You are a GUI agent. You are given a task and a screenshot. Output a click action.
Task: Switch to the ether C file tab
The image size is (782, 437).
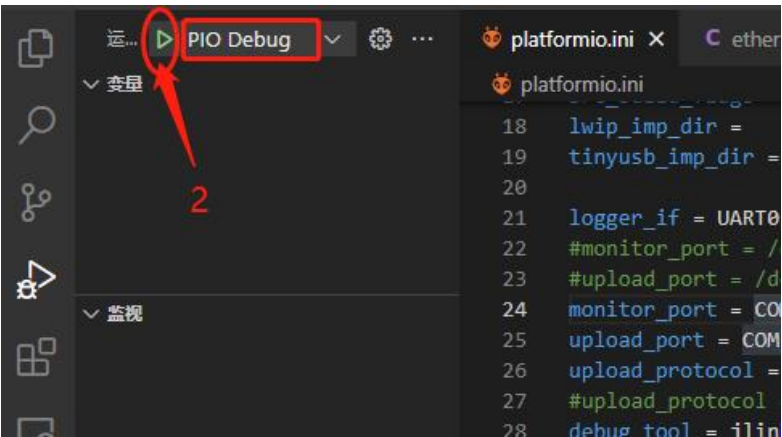pyautogui.click(x=741, y=39)
